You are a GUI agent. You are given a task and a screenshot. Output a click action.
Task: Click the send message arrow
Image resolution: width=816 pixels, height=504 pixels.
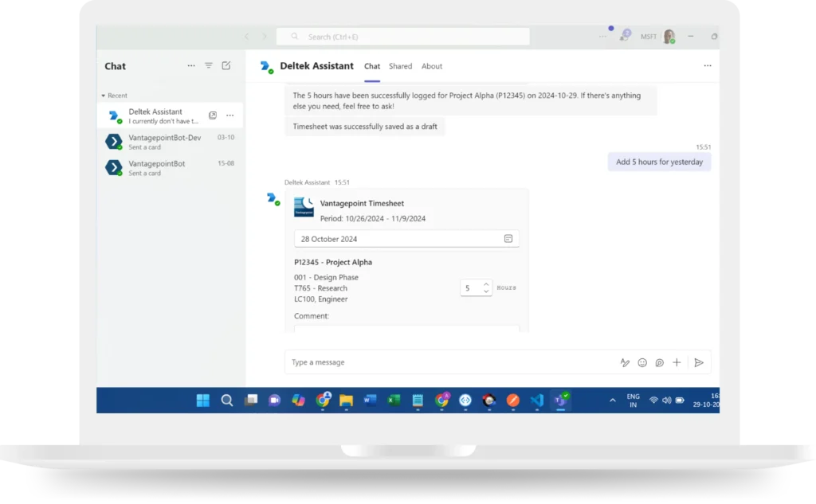[x=699, y=362]
